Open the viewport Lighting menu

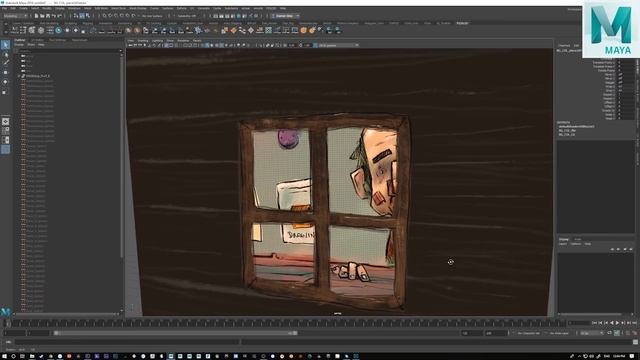(x=157, y=40)
